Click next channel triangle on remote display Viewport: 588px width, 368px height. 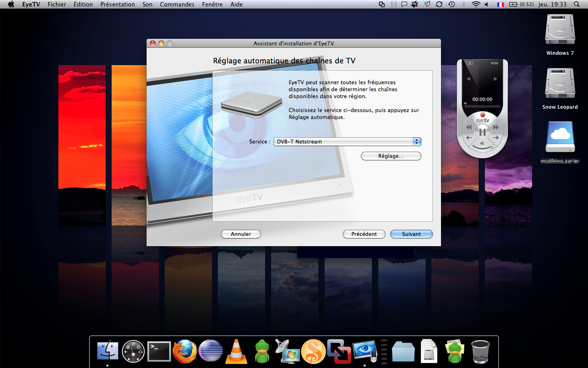pos(495,79)
